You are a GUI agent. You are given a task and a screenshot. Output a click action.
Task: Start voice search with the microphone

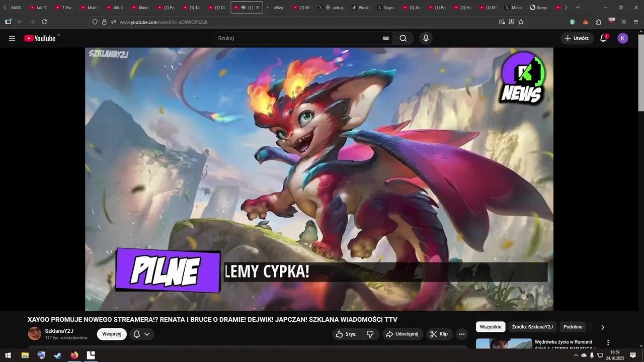click(x=426, y=38)
